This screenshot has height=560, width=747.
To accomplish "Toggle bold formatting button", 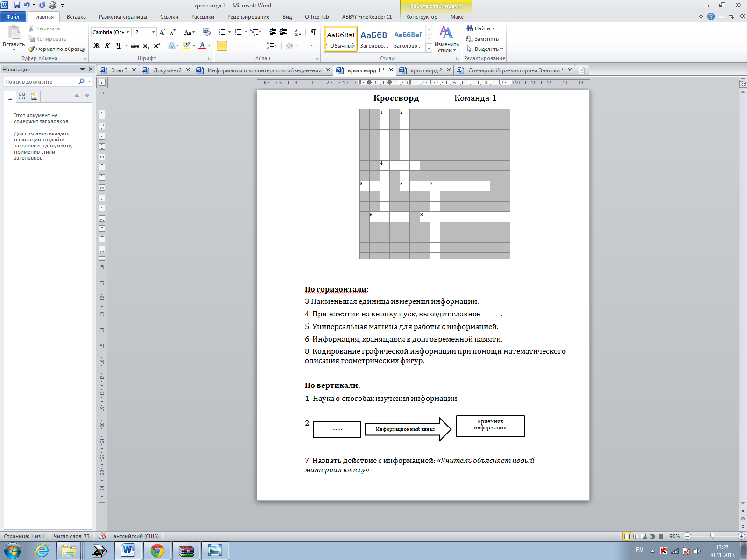I will [97, 46].
